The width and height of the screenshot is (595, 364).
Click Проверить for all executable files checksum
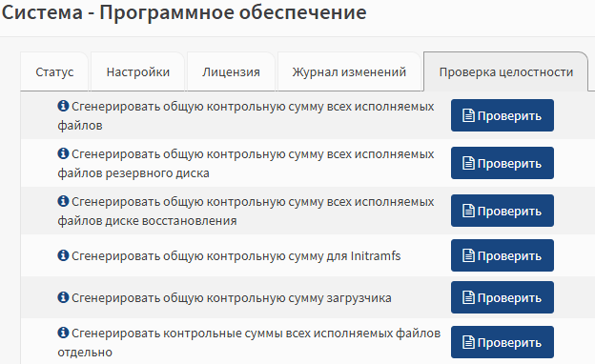[x=502, y=115]
